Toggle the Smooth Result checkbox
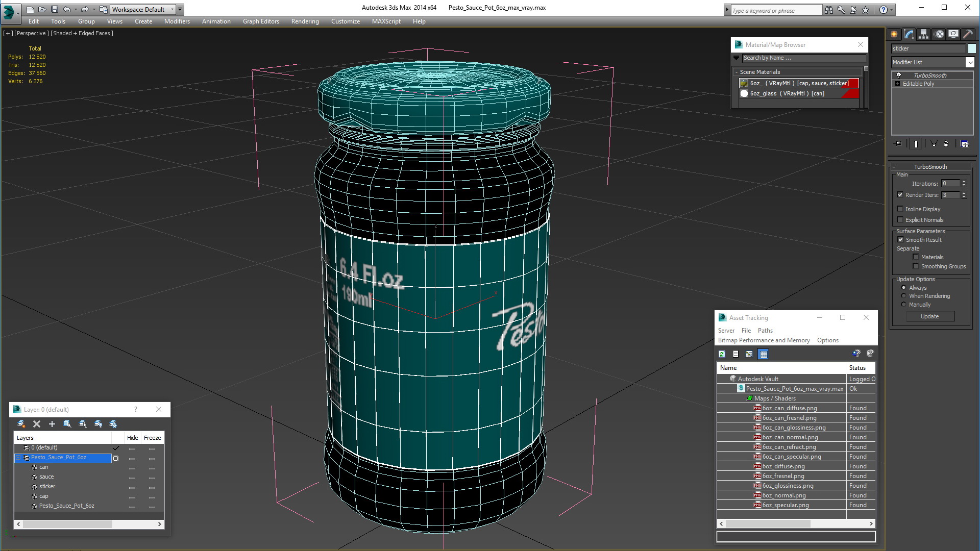 click(900, 239)
